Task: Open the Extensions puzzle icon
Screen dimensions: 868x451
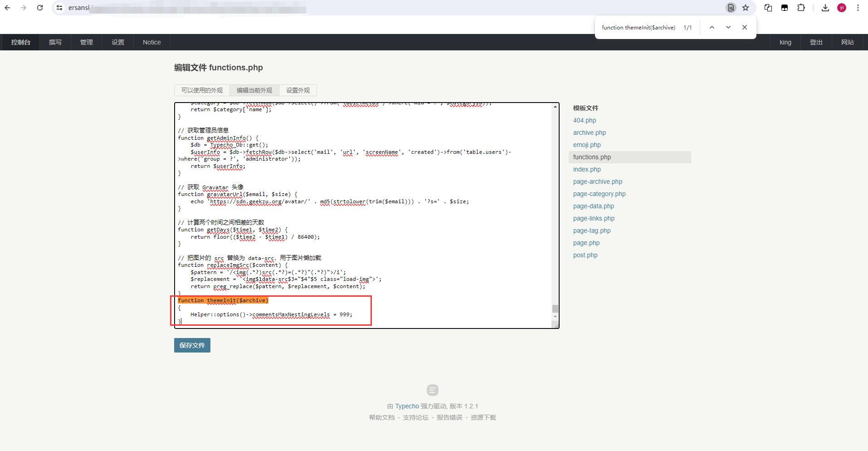Action: pyautogui.click(x=801, y=8)
